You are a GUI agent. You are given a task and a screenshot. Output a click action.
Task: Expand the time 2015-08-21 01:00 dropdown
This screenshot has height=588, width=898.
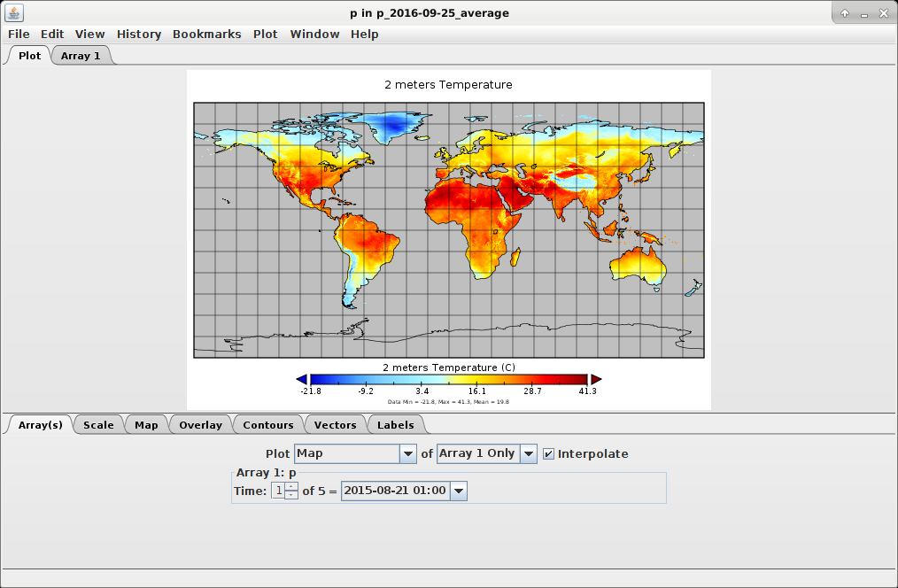click(x=459, y=491)
